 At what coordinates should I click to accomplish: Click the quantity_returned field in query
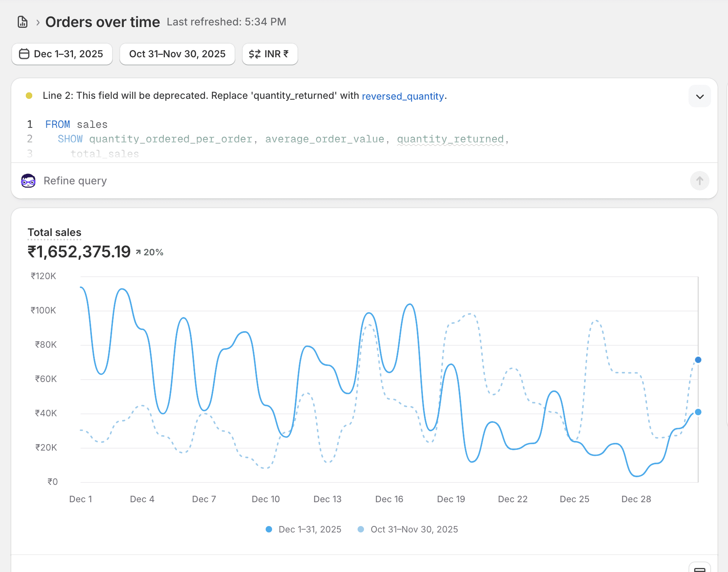(450, 139)
